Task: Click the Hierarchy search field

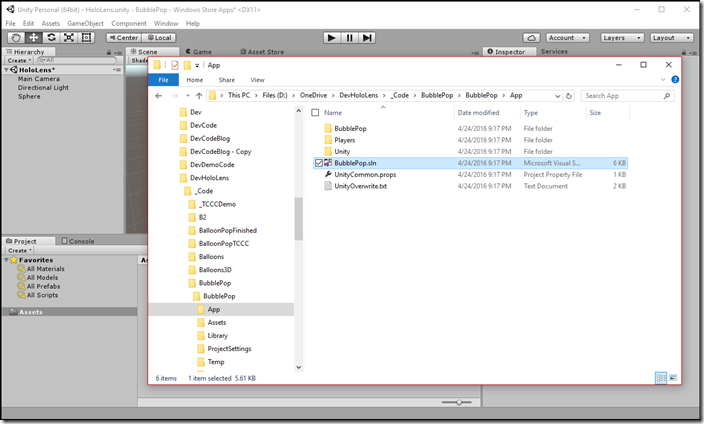Action: (77, 60)
